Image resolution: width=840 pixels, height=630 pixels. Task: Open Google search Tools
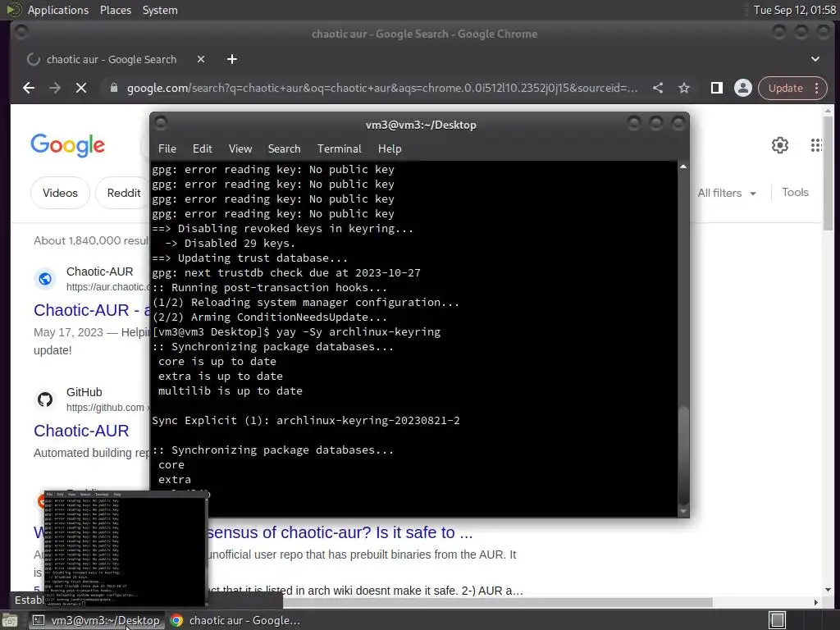click(x=795, y=192)
